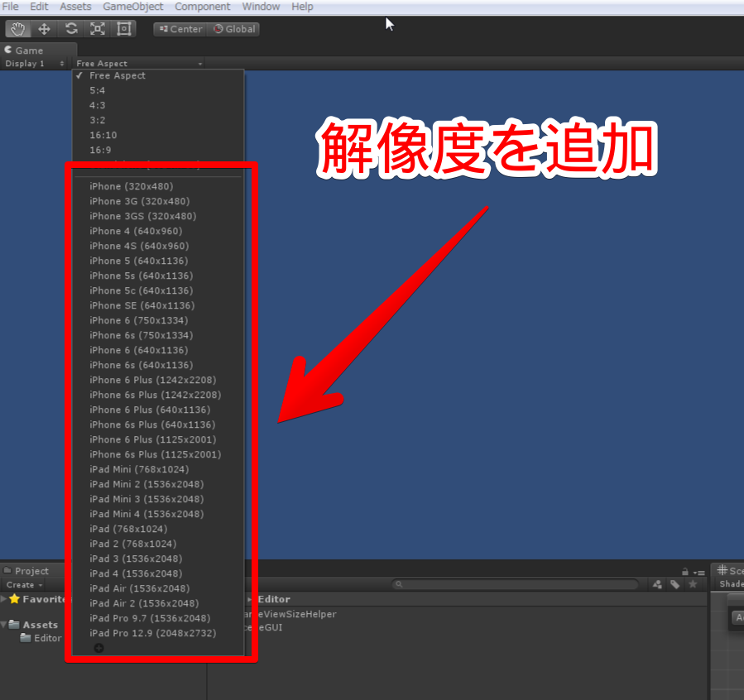744x700 pixels.
Task: Click the Project panel search field
Action: pos(515,584)
